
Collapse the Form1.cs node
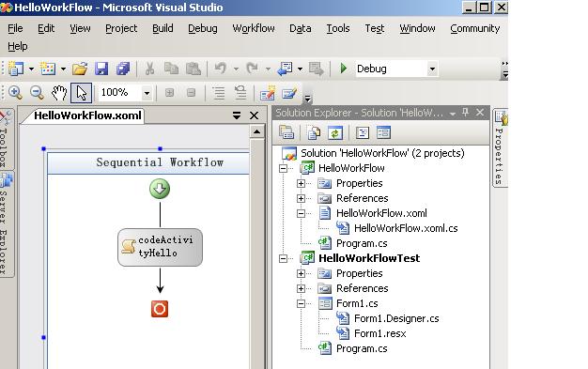pos(301,303)
